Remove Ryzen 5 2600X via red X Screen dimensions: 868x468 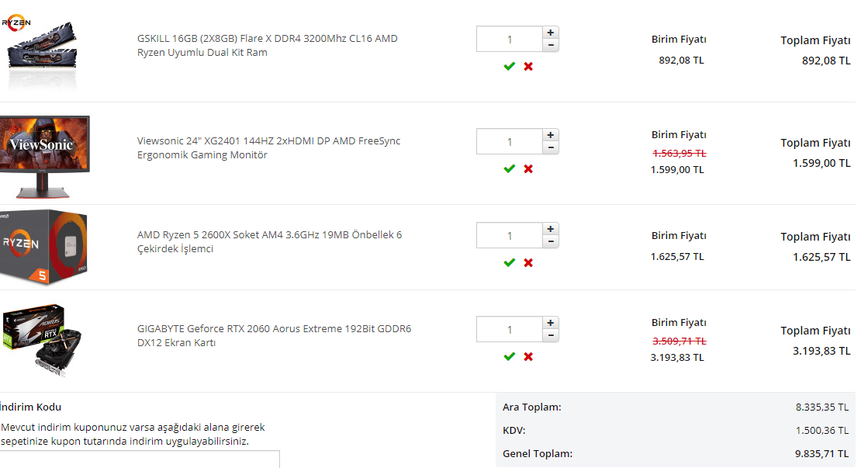click(528, 263)
